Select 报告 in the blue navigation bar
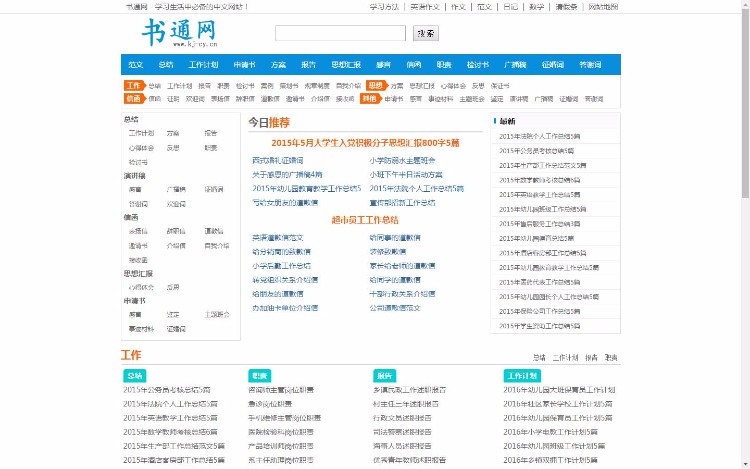 click(308, 65)
